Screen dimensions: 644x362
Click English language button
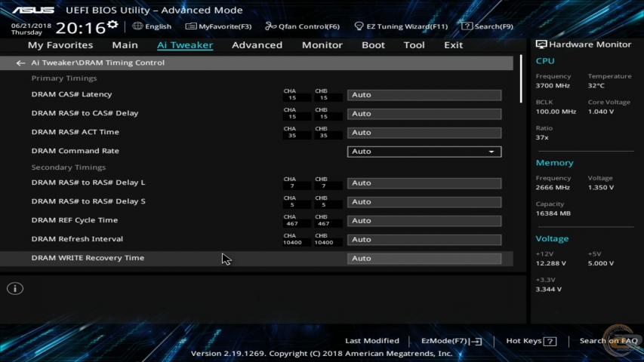pos(158,26)
